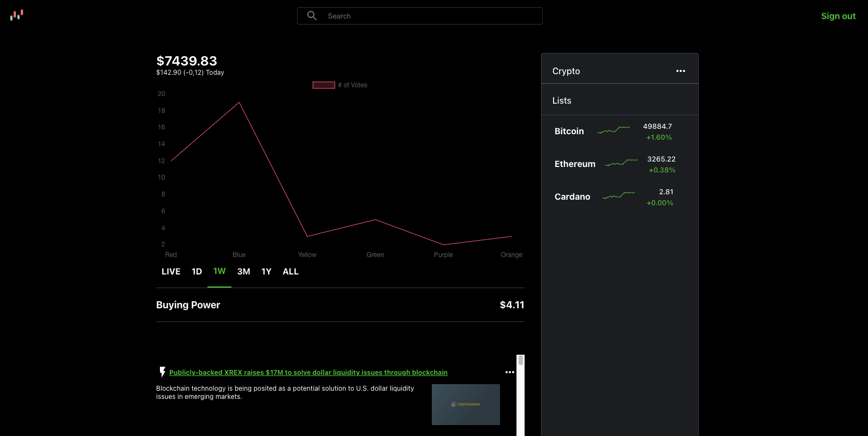Click the lightning bolt news icon

162,372
